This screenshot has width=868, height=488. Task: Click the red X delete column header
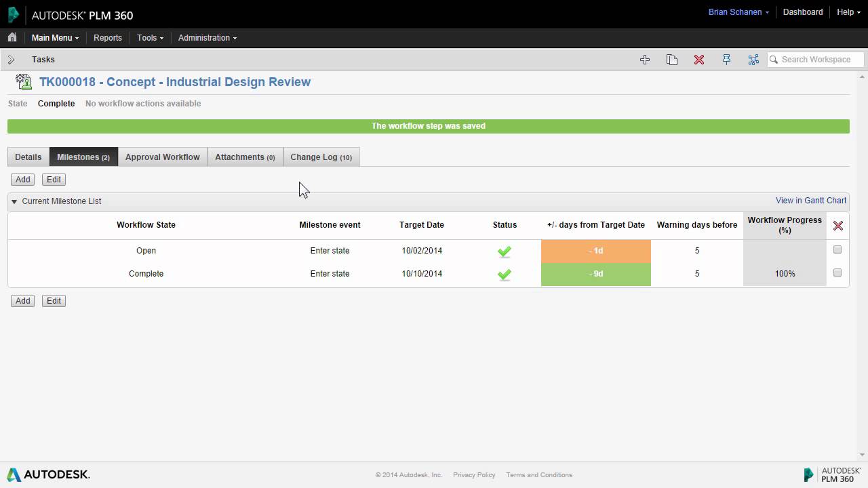click(x=837, y=226)
